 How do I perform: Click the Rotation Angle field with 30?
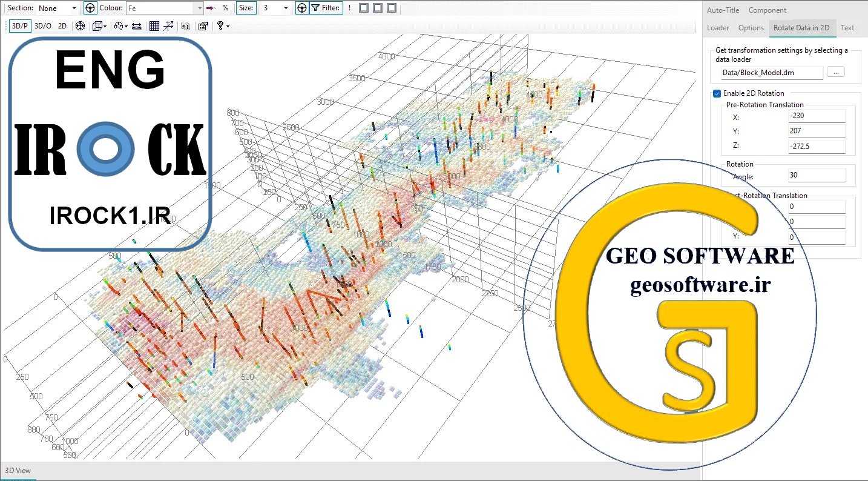817,175
